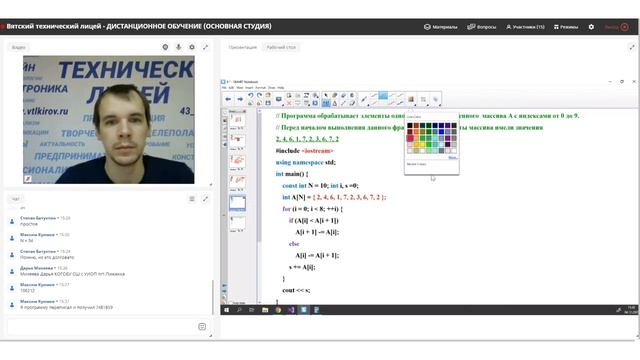Switch to the Презентация tab

(243, 47)
